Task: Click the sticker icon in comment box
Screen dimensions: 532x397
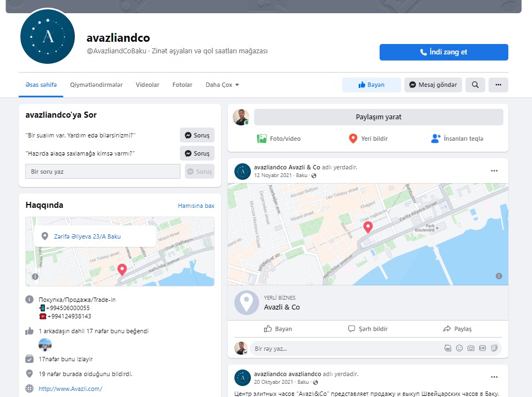Action: (x=494, y=348)
